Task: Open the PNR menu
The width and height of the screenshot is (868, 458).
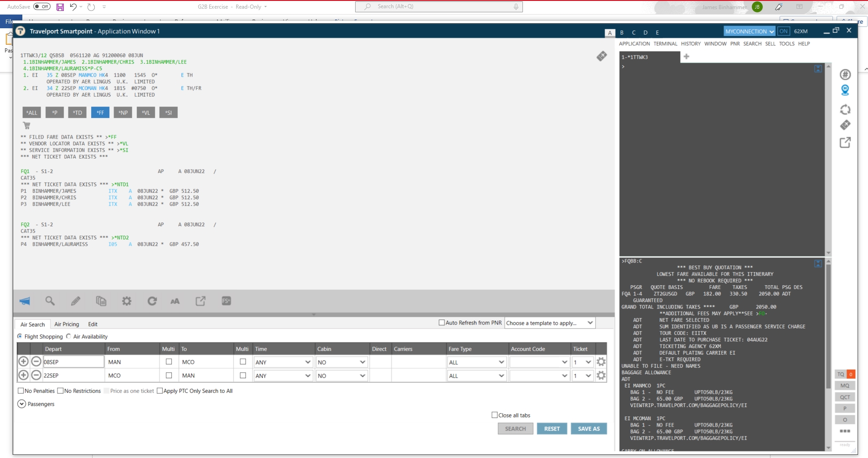Action: (735, 44)
